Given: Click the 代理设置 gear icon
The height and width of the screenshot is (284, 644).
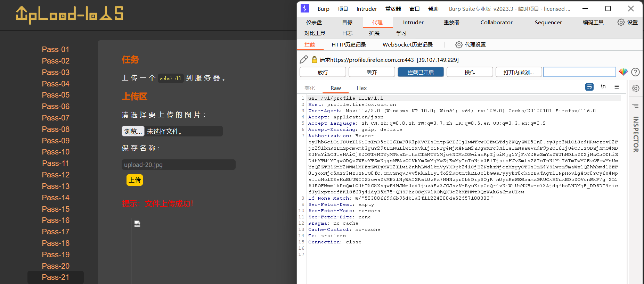Looking at the screenshot, I should pos(459,44).
